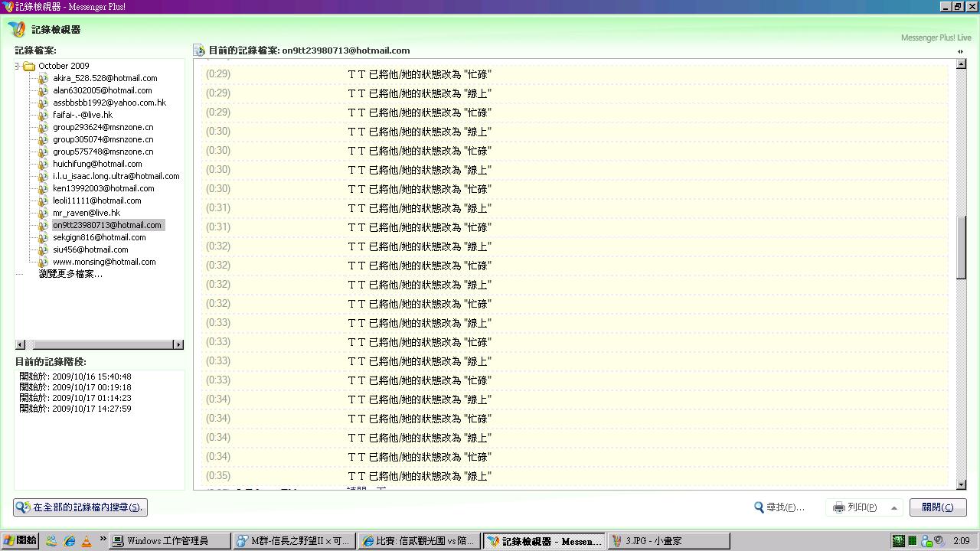The height and width of the screenshot is (551, 980).
Task: Select the assbbsbb1992@yahoo.com.hk log
Action: click(109, 103)
